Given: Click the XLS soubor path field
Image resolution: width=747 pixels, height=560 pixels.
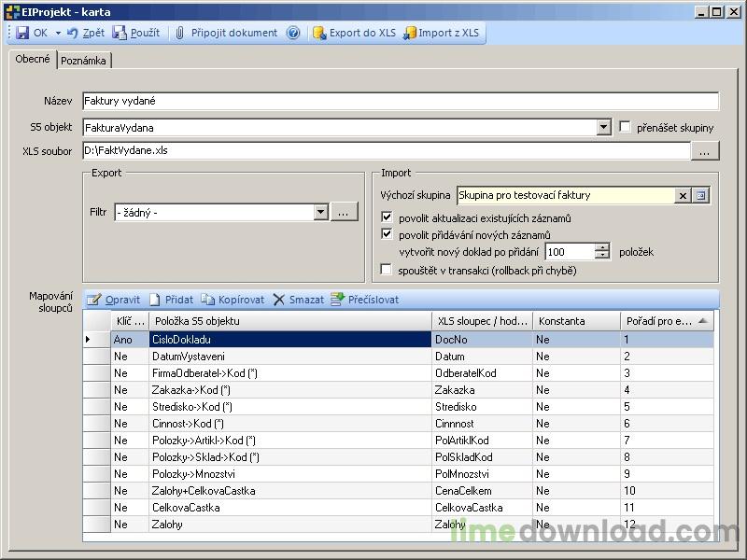Looking at the screenshot, I should (x=387, y=150).
